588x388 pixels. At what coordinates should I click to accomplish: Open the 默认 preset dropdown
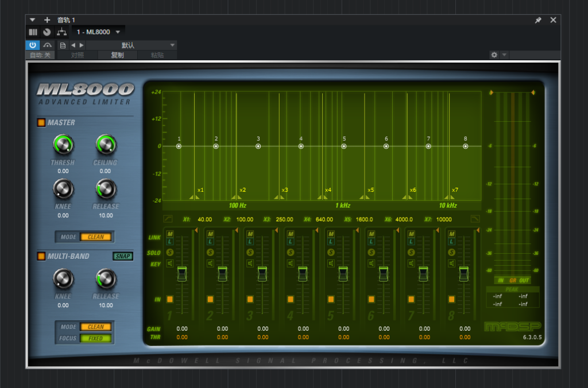click(131, 45)
